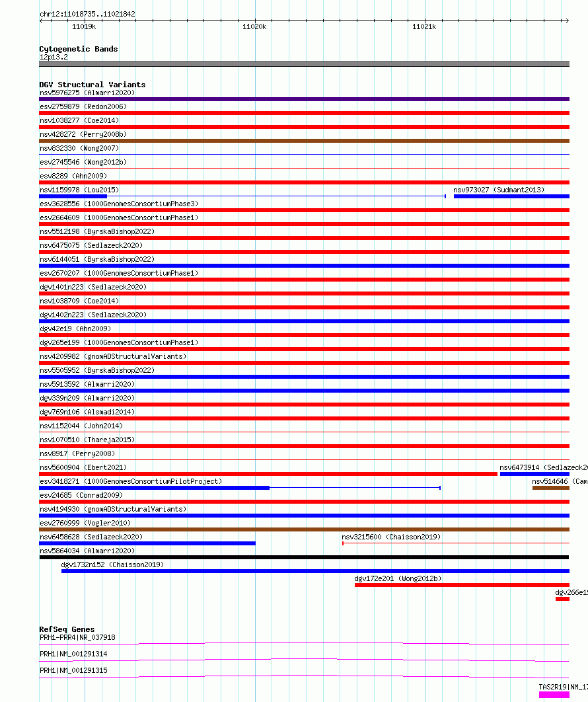
Task: Open nsv6458628 (Sedlazeck2020) label
Action: coord(91,537)
